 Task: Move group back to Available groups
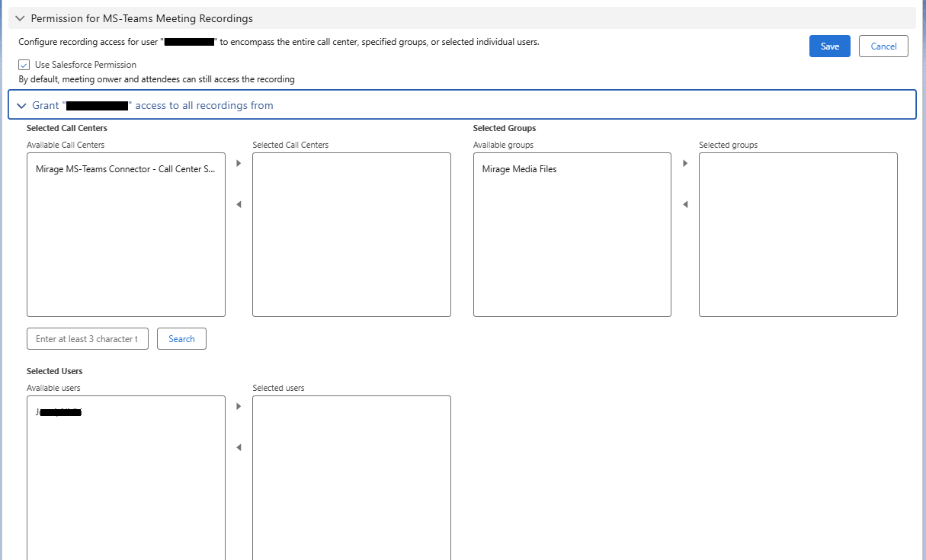685,204
